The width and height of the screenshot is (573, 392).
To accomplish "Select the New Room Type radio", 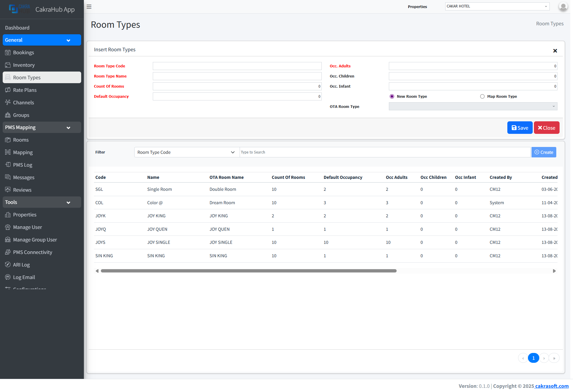I will [x=392, y=96].
